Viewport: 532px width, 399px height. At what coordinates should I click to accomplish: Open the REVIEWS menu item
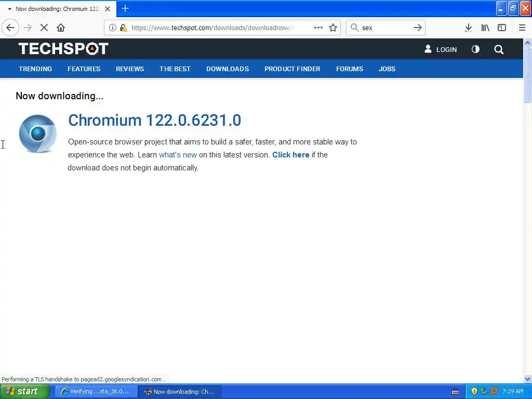point(130,69)
